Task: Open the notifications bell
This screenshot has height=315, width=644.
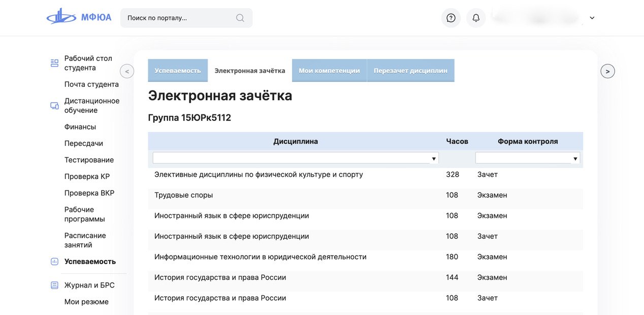Action: pyautogui.click(x=476, y=18)
